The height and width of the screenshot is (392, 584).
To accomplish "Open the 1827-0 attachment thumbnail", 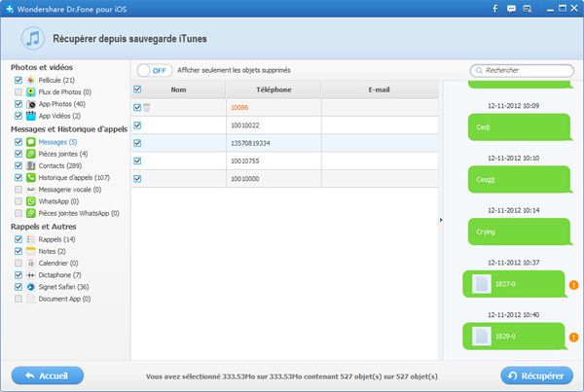I will click(x=481, y=284).
